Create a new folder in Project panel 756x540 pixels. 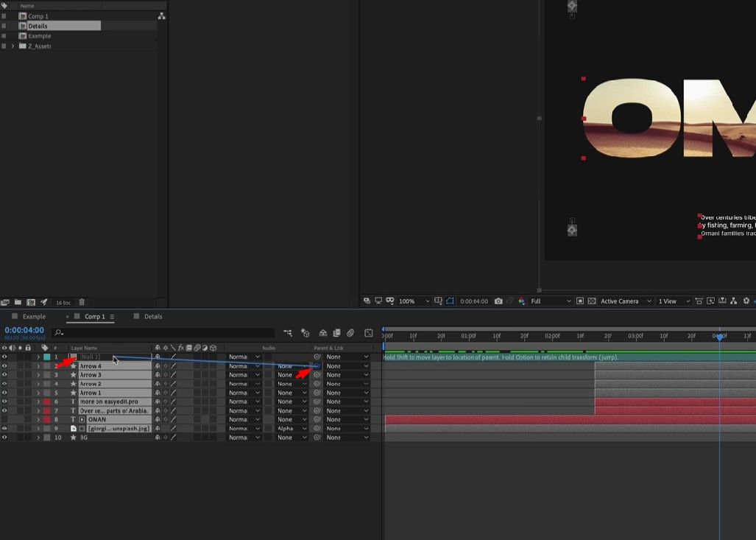coord(18,302)
